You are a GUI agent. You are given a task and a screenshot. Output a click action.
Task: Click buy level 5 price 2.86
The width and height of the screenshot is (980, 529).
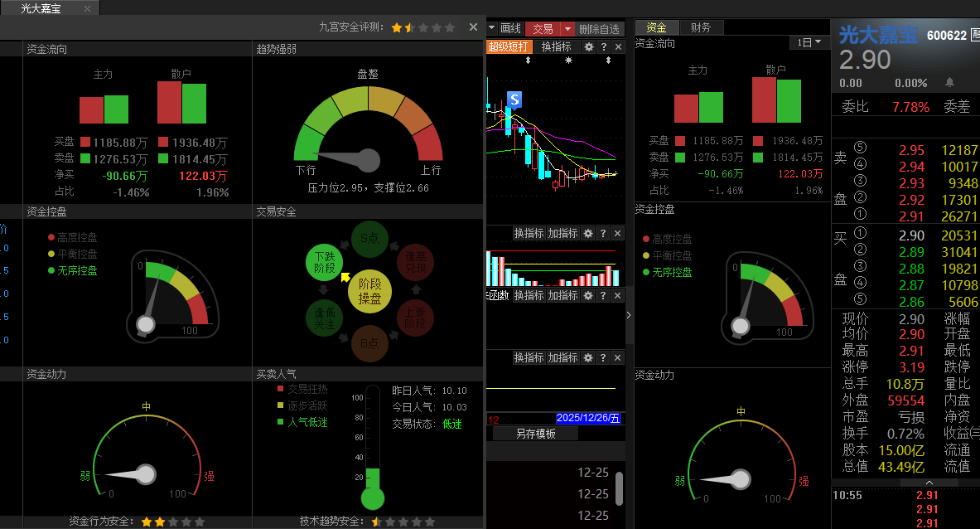[911, 302]
